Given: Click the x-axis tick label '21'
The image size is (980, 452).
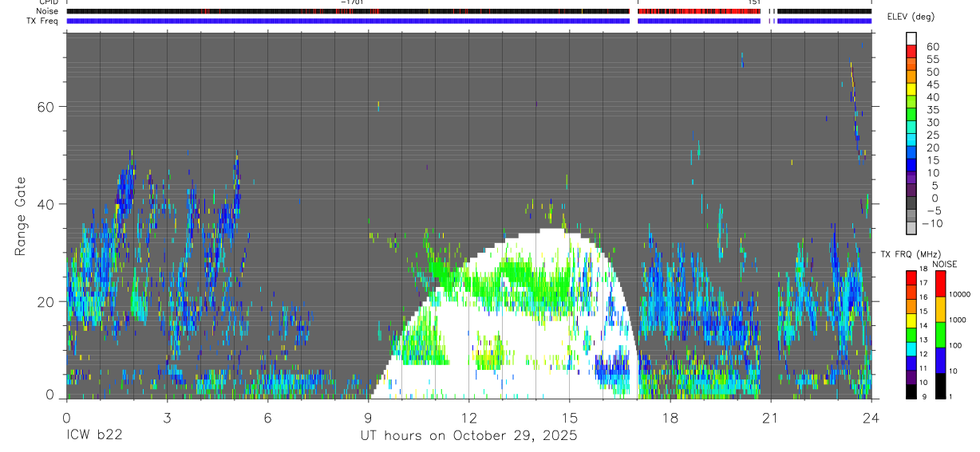Looking at the screenshot, I should point(770,418).
